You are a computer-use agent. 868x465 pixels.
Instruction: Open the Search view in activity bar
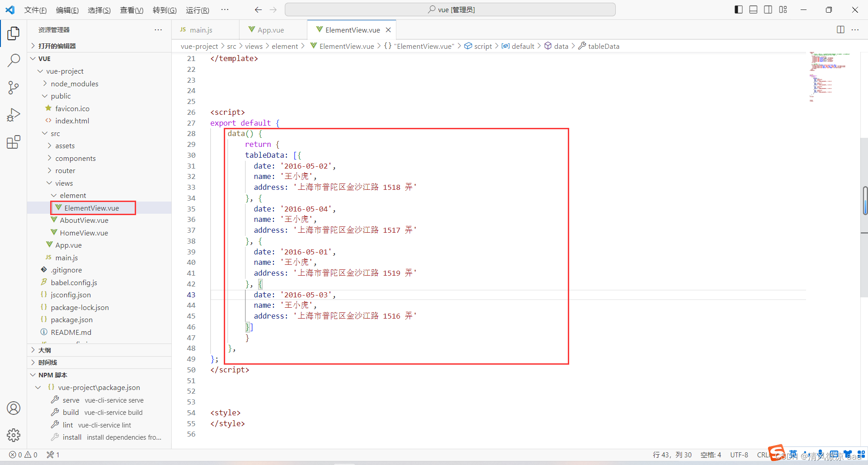coord(14,60)
